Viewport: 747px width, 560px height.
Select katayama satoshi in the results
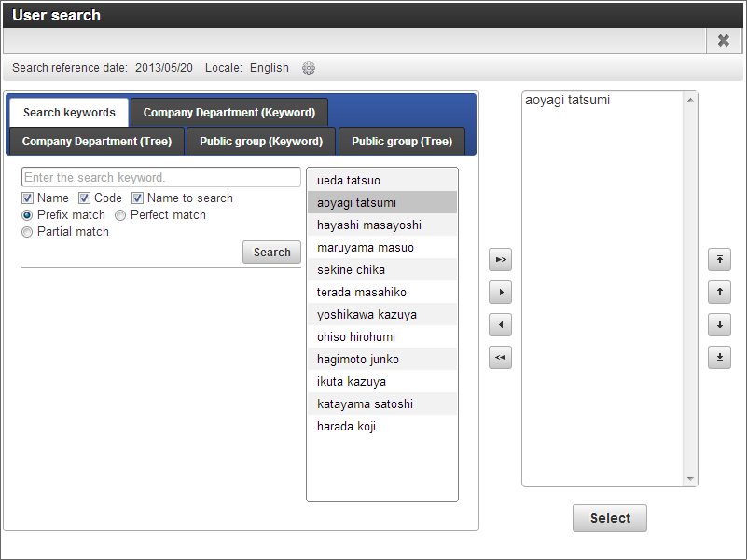tap(382, 403)
